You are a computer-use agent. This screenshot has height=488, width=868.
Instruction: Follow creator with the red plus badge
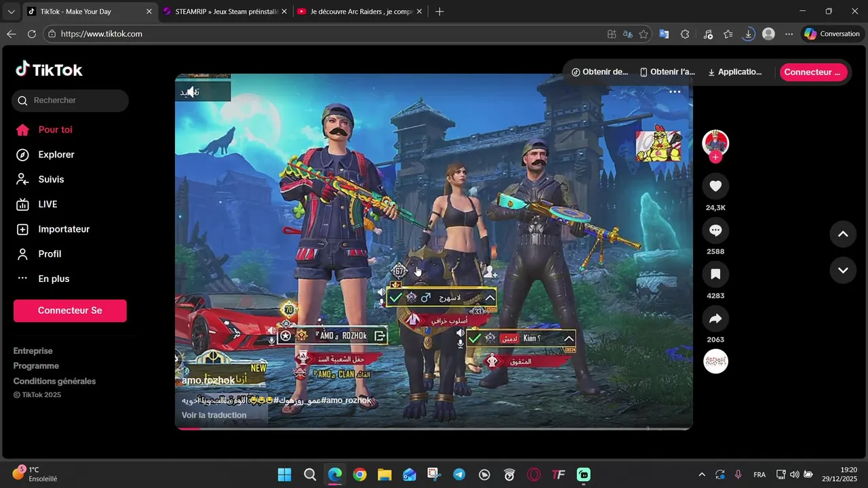(x=715, y=157)
